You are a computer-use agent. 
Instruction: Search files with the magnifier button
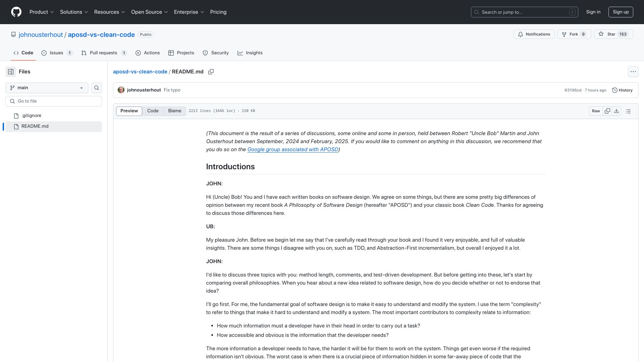97,88
